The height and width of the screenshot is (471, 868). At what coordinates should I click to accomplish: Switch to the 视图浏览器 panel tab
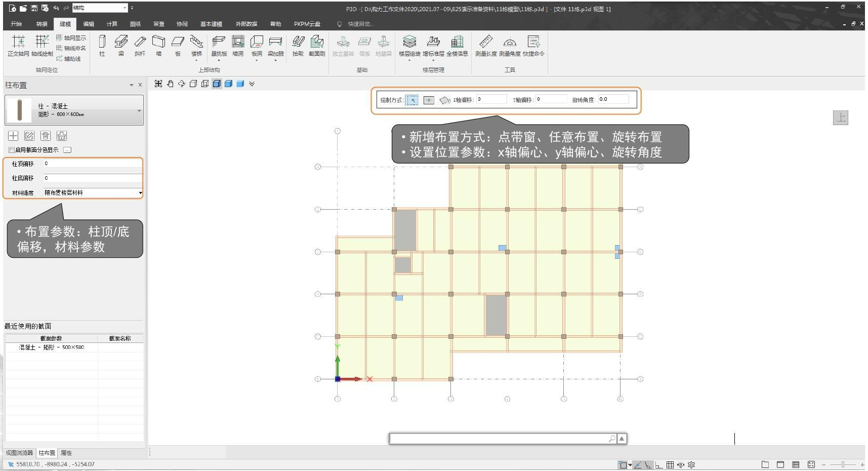[19, 453]
